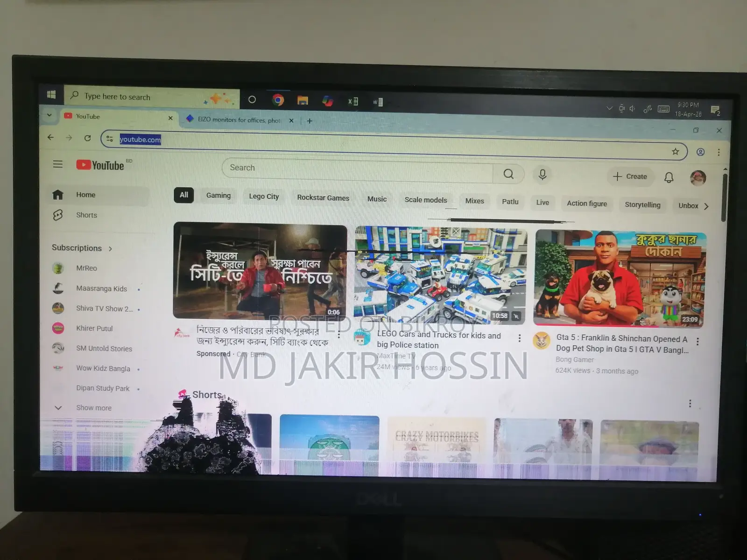The width and height of the screenshot is (747, 560).
Task: Click the taskbar volume icon
Action: [632, 109]
